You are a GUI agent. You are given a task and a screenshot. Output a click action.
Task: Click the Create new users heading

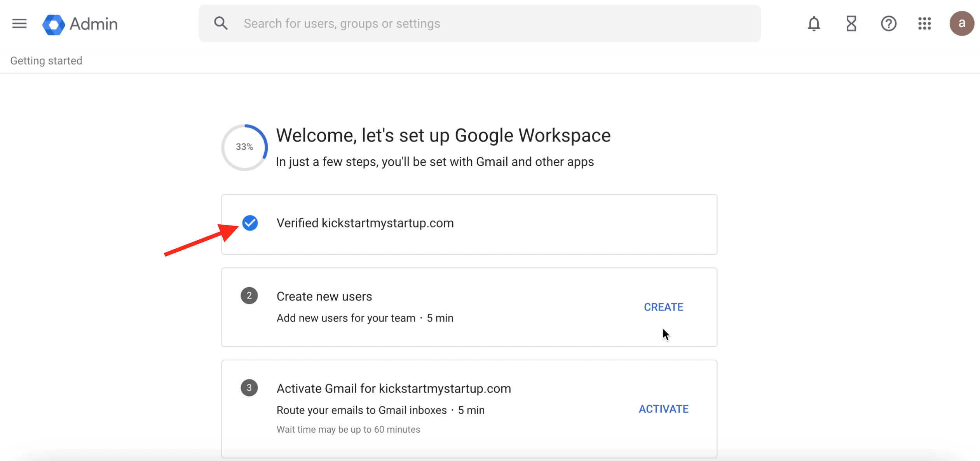tap(324, 296)
